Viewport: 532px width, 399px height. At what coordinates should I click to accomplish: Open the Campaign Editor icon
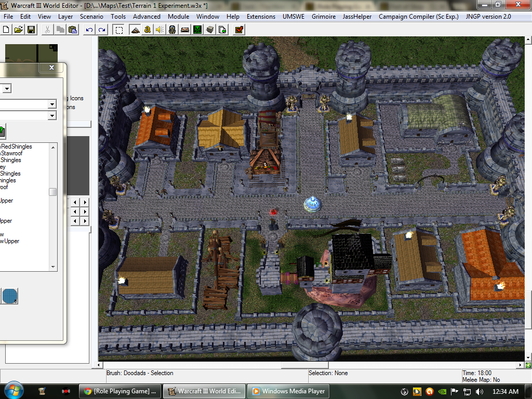click(184, 30)
